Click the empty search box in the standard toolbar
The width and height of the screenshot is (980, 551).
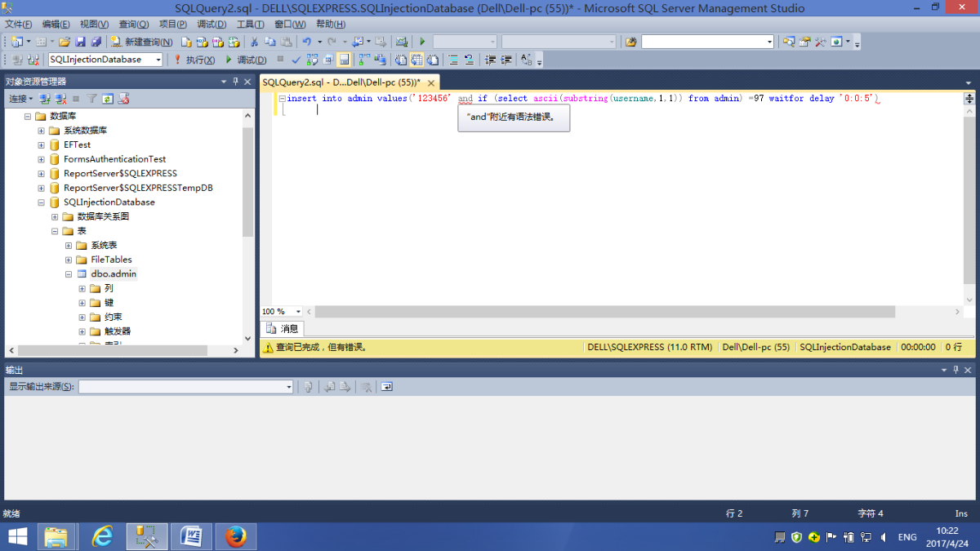(x=707, y=42)
